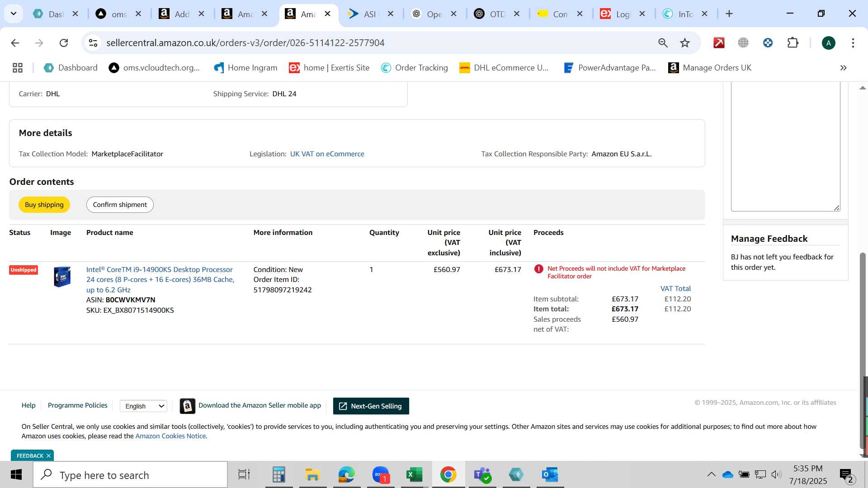Open the UK VAT on eCommerce link

pos(327,154)
